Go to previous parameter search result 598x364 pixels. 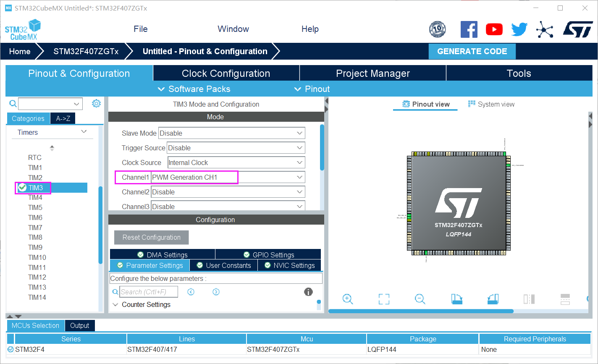pyautogui.click(x=191, y=292)
